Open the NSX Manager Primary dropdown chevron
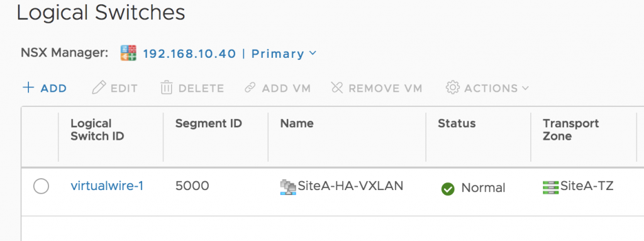 pyautogui.click(x=313, y=53)
